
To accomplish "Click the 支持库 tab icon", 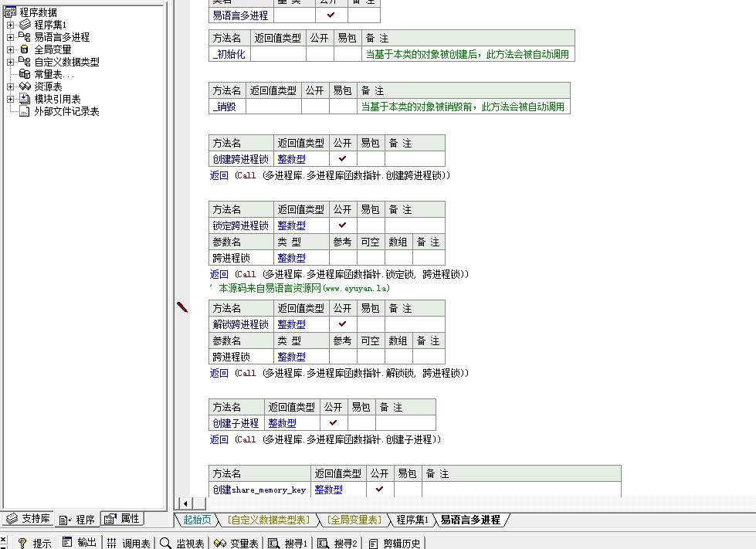I will [12, 519].
